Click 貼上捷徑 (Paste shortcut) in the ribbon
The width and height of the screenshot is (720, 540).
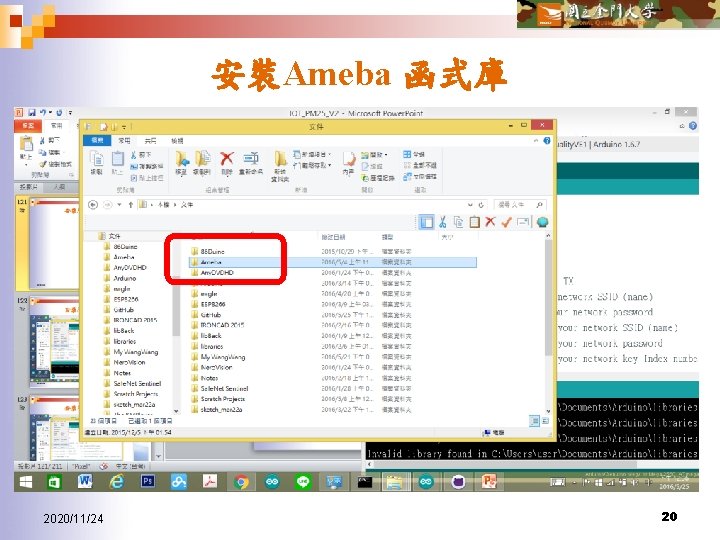(146, 178)
